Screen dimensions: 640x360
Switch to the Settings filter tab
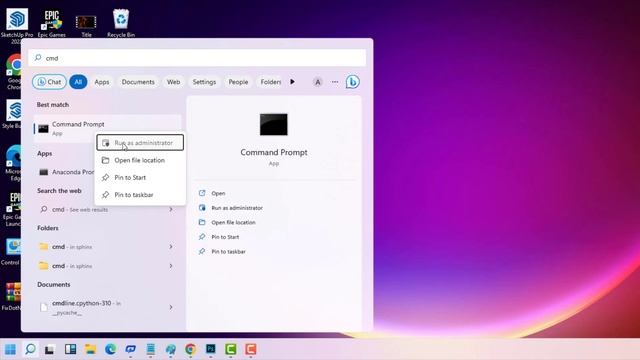(204, 82)
